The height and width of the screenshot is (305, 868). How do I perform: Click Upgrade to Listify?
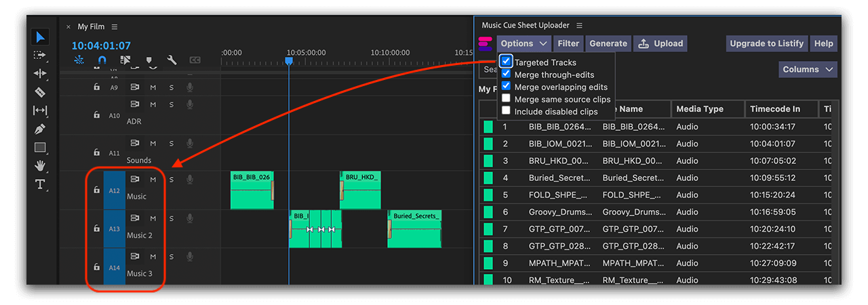(x=766, y=43)
